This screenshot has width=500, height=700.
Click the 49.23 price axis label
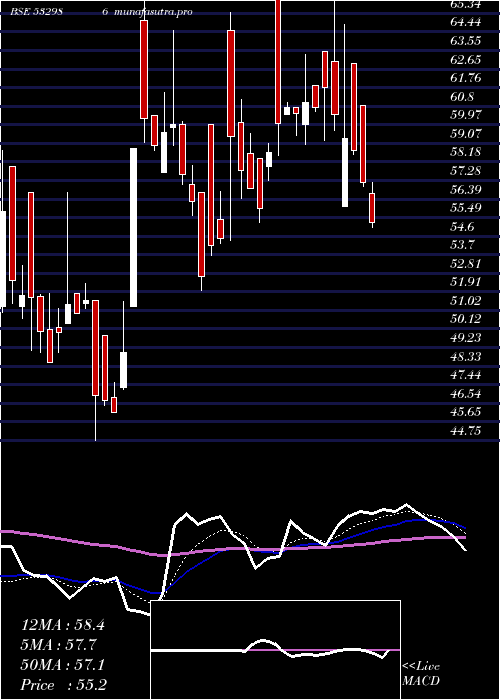click(x=466, y=338)
